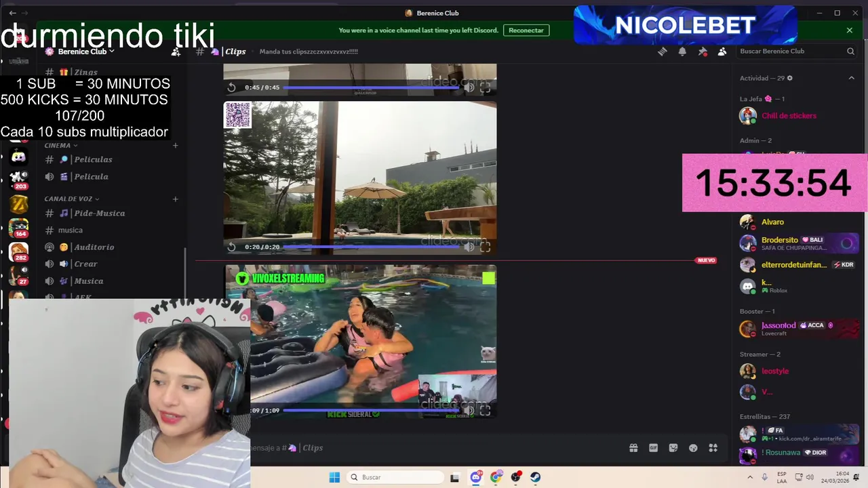
Task: Go back with the title bar arrow
Action: pyautogui.click(x=12, y=13)
